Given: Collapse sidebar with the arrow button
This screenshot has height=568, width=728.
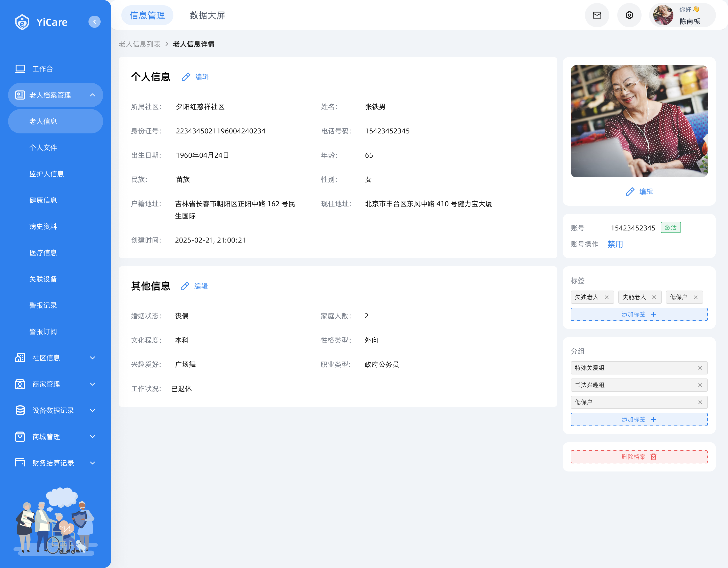Looking at the screenshot, I should pyautogui.click(x=95, y=22).
